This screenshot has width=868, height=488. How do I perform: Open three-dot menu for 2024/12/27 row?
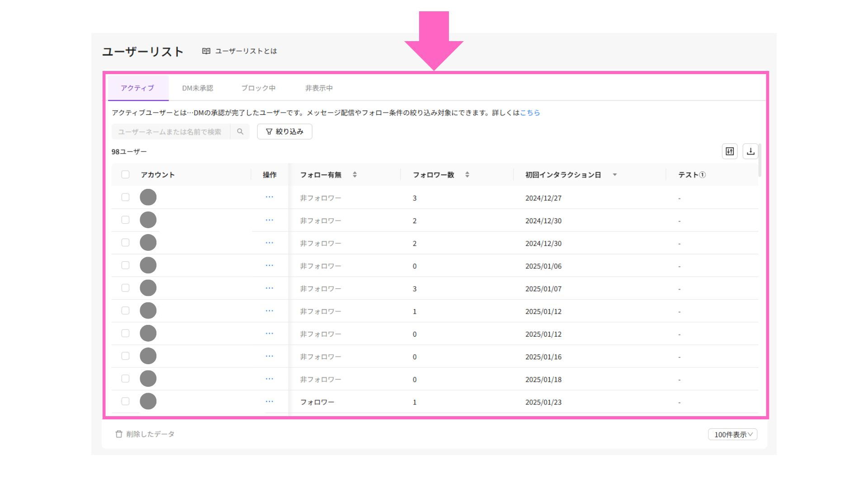(269, 197)
